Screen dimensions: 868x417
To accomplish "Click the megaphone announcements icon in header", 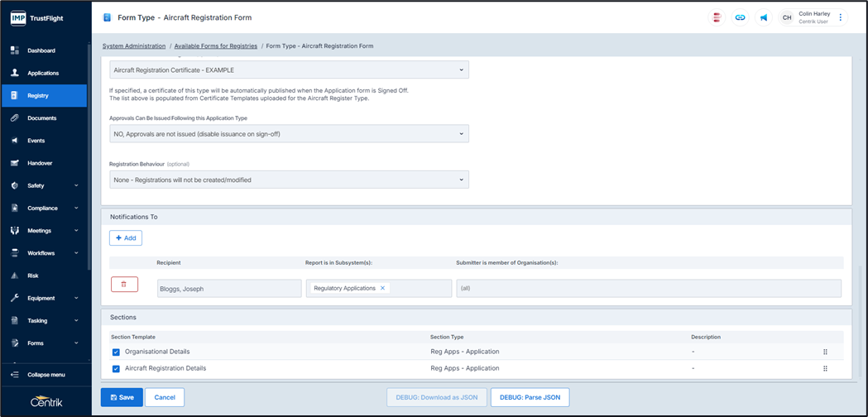I will pyautogui.click(x=763, y=17).
